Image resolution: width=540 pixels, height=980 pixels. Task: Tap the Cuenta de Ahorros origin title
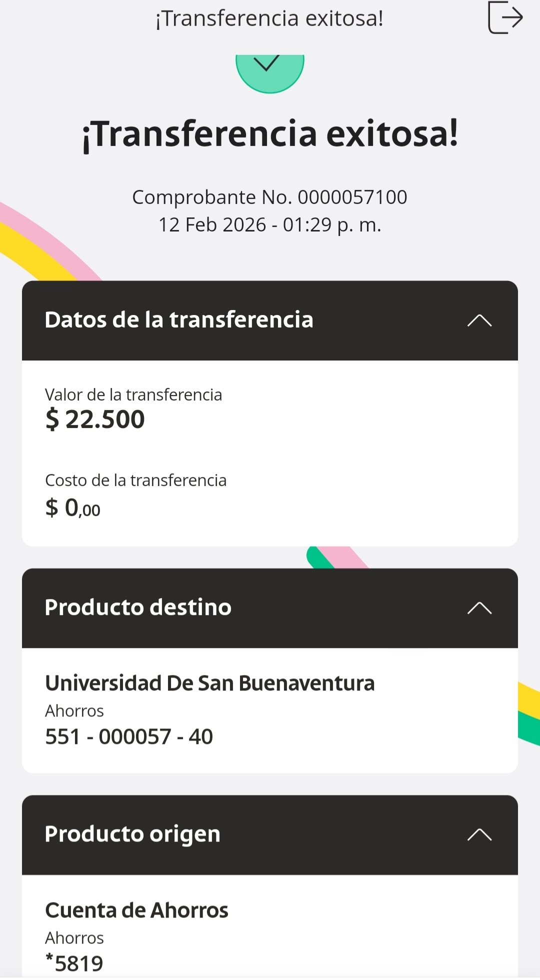[136, 910]
